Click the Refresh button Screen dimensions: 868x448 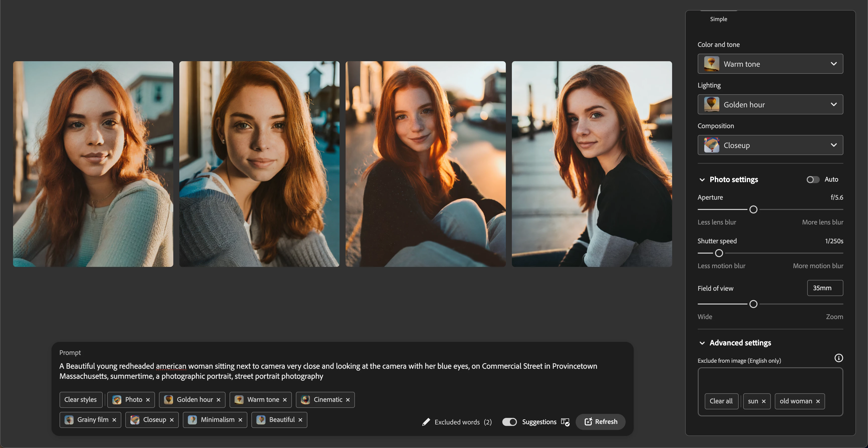pyautogui.click(x=601, y=422)
